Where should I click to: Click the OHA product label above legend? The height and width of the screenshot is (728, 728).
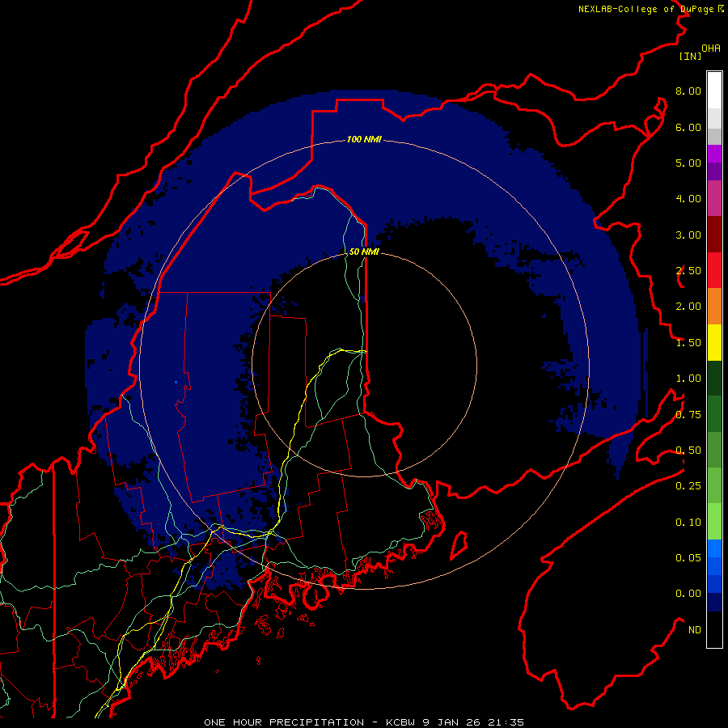tap(711, 49)
